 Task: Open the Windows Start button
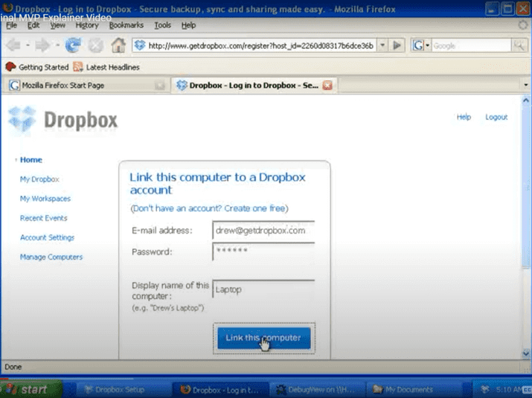tap(31, 390)
